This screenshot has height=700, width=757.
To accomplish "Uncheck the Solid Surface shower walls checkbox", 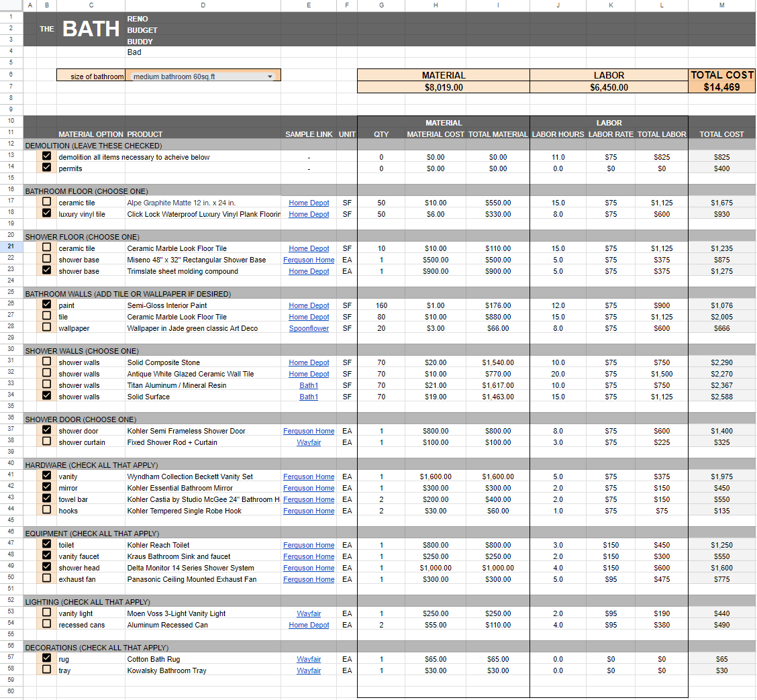I will tap(47, 395).
